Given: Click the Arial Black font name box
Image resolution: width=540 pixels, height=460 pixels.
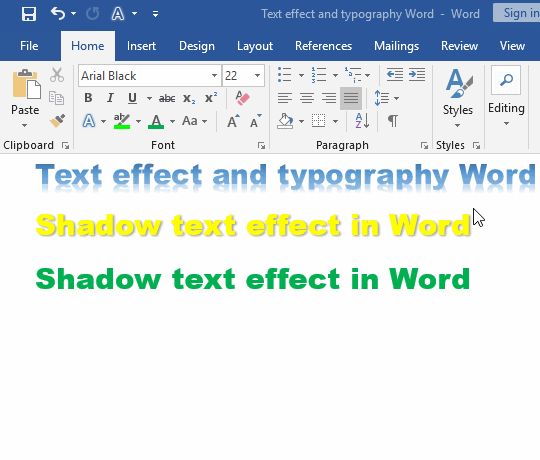Looking at the screenshot, I should pos(144,75).
